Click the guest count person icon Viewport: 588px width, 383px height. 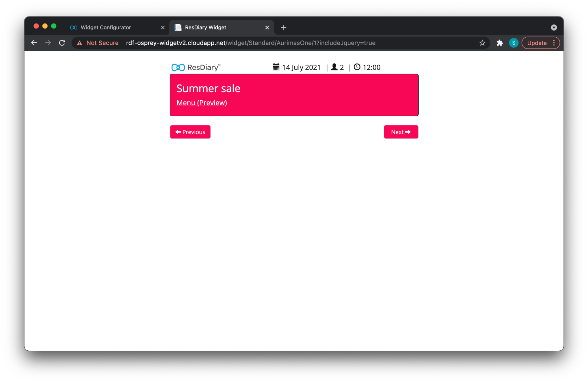(x=334, y=67)
